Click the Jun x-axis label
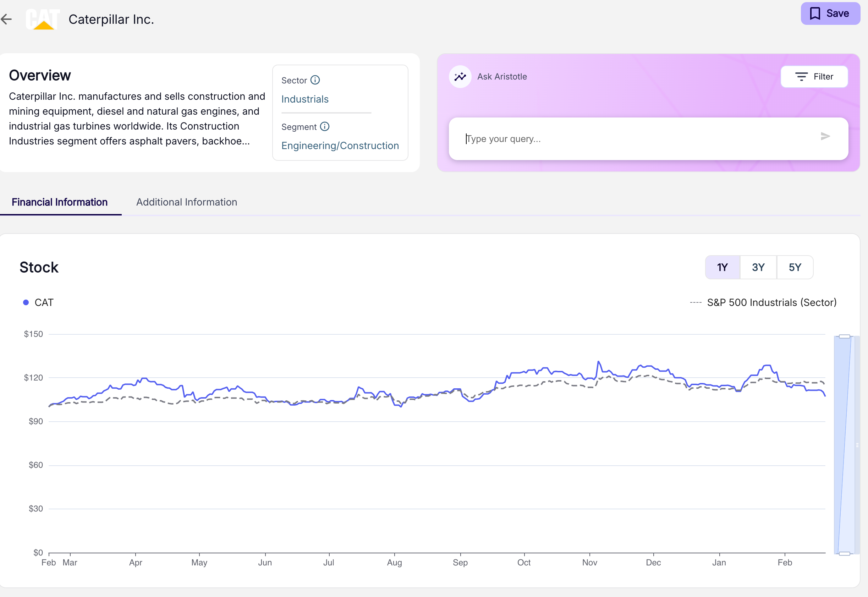 (265, 563)
